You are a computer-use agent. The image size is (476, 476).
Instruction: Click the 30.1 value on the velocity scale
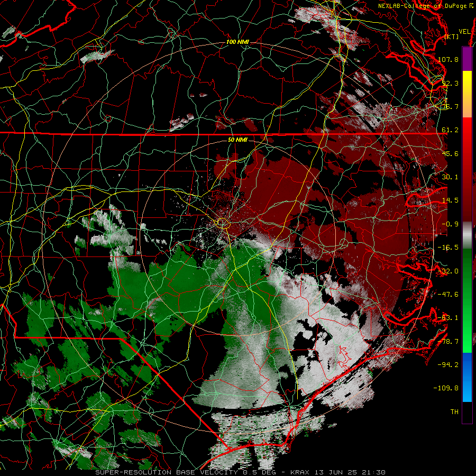point(450,177)
